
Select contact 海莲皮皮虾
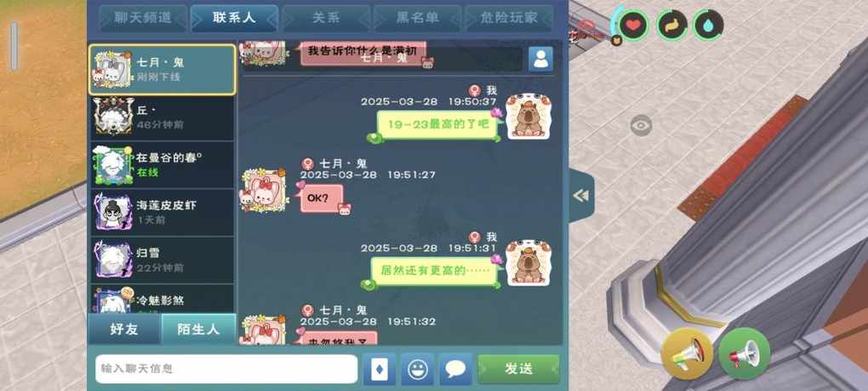point(163,212)
